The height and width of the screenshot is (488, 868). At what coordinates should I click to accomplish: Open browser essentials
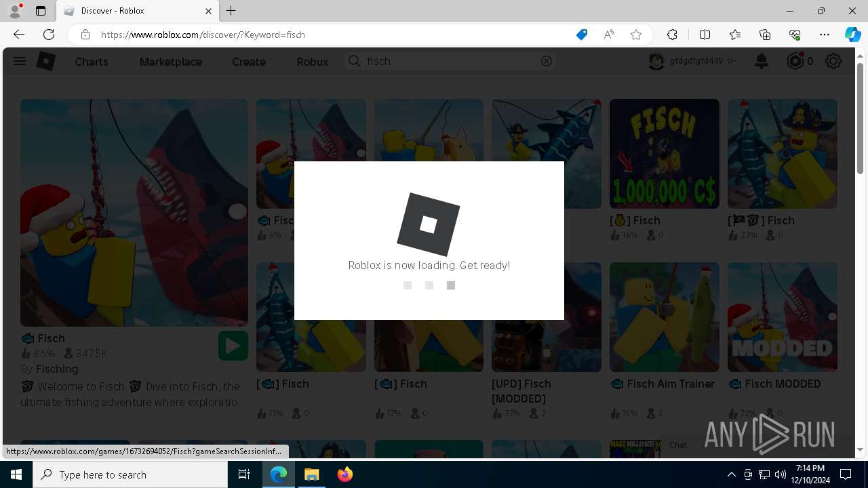(795, 35)
